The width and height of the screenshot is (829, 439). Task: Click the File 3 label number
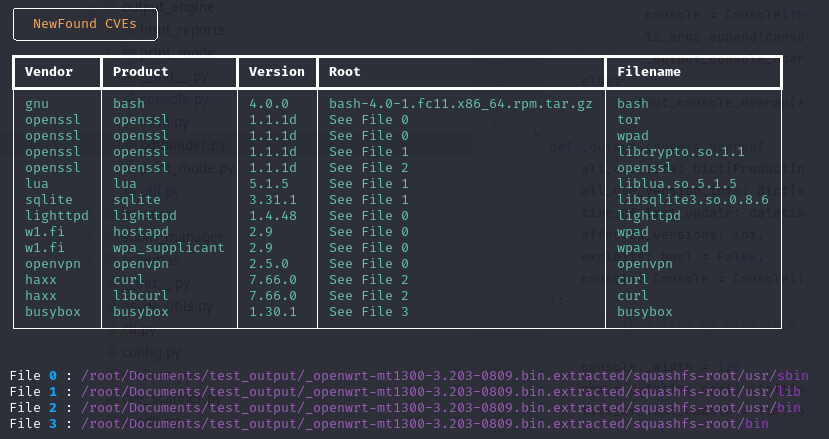pyautogui.click(x=53, y=424)
